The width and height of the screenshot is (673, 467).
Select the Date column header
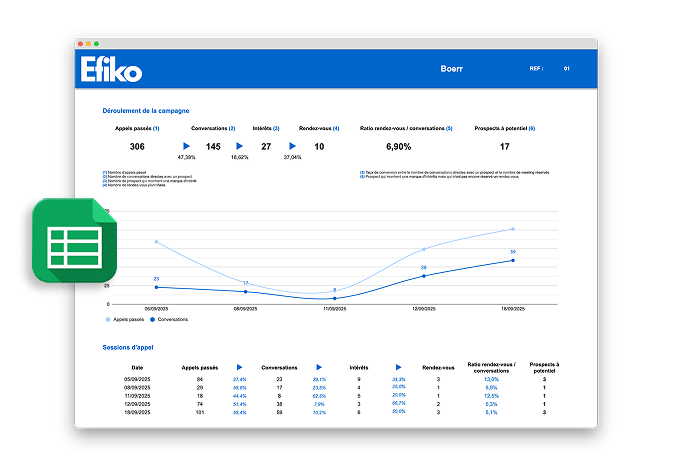pyautogui.click(x=137, y=367)
